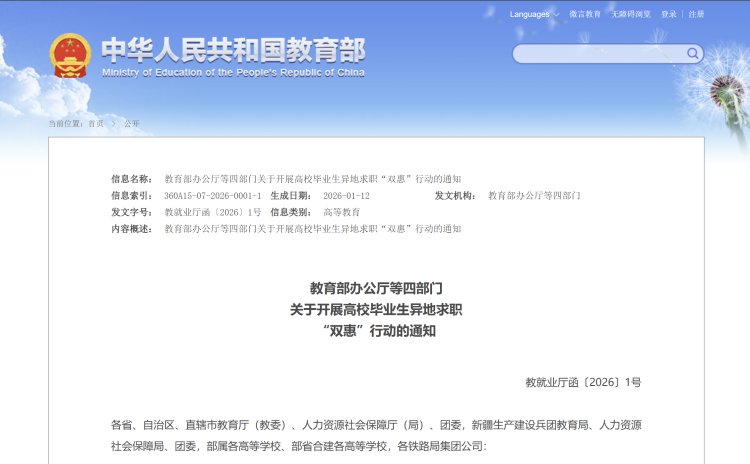Click the index number 360A15-07-2026-0001-1

[213, 196]
